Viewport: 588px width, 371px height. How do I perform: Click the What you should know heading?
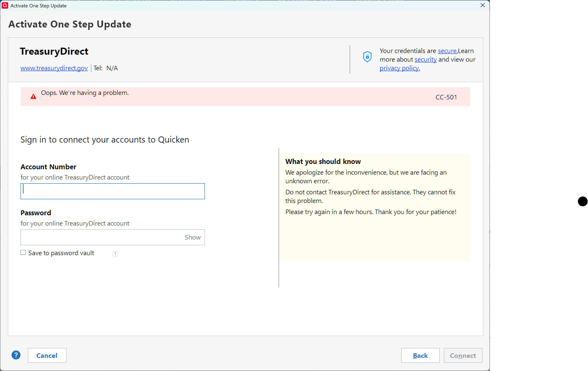(323, 161)
